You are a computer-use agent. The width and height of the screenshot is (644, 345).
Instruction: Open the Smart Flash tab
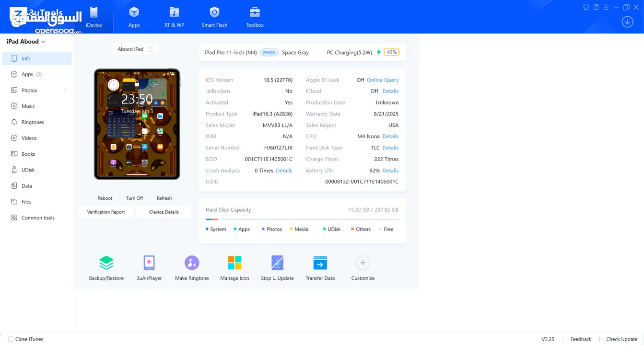(x=214, y=17)
